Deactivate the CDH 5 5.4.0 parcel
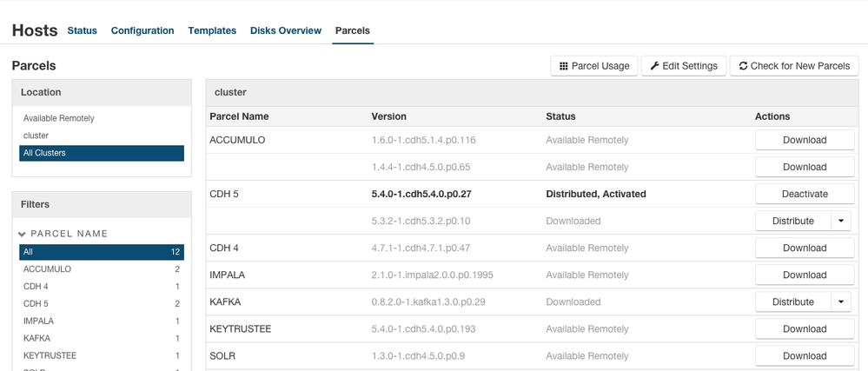Viewport: 868px width, 371px height. [x=805, y=195]
